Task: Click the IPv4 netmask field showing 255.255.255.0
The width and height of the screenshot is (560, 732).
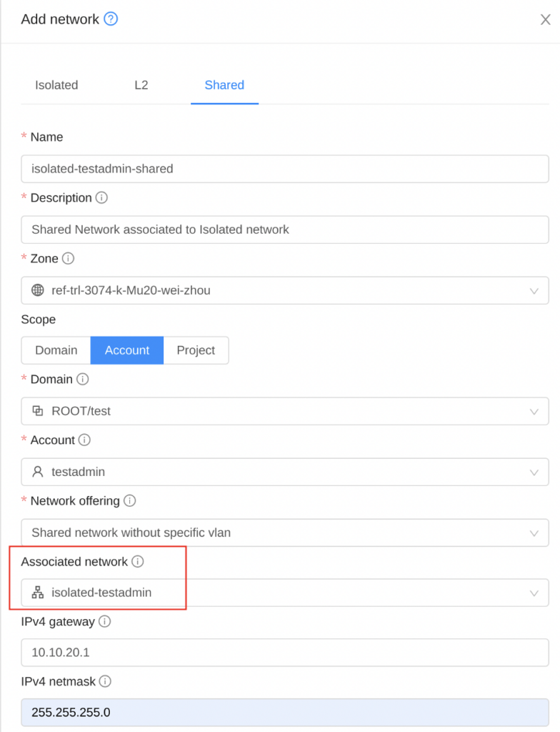Action: click(x=286, y=713)
